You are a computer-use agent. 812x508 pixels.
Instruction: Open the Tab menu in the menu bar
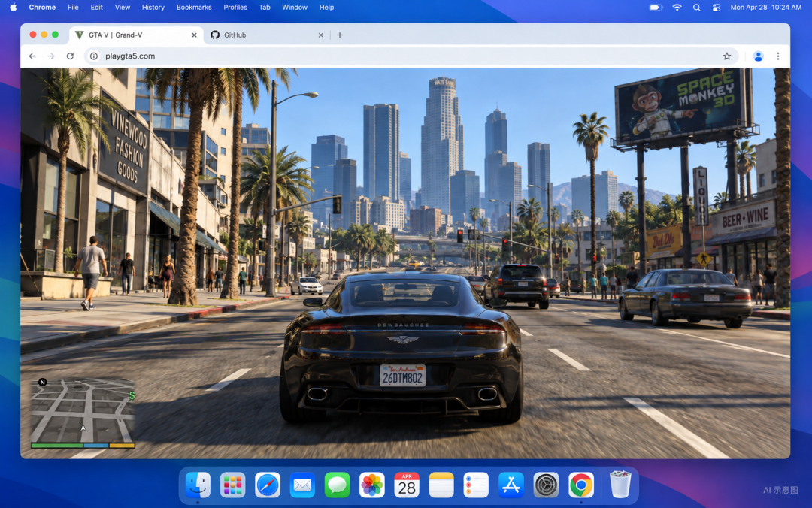point(265,8)
